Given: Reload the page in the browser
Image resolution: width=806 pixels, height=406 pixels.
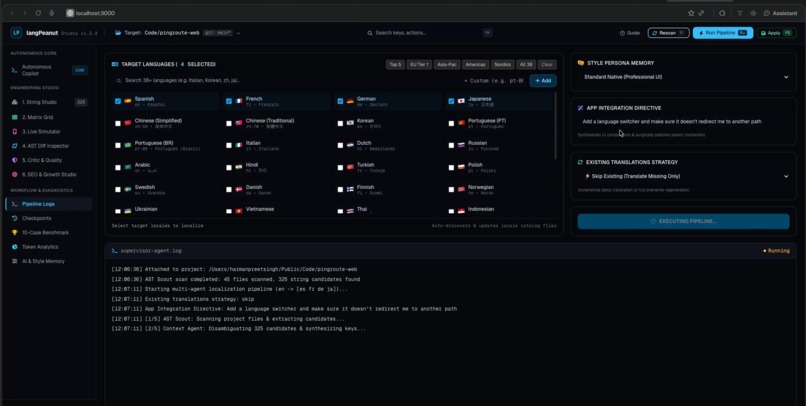Looking at the screenshot, I should [x=38, y=13].
